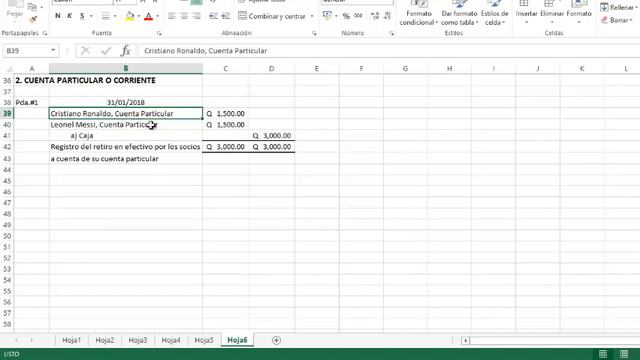640x360 pixels.
Task: Apply yellow fill color bucket
Action: 130,16
